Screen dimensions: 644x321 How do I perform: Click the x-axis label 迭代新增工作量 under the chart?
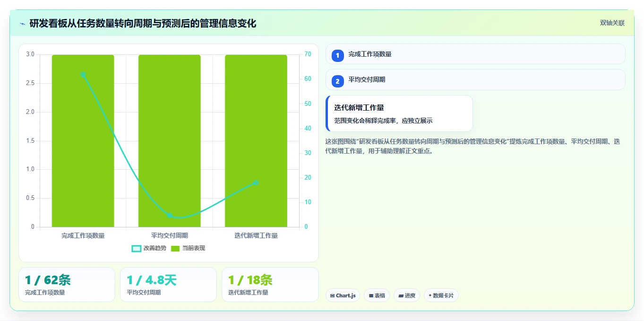click(x=256, y=235)
